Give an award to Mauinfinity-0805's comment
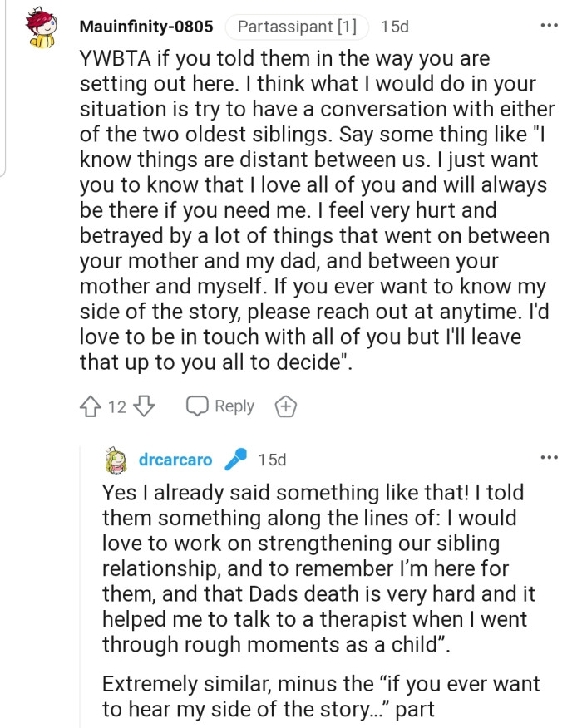The height and width of the screenshot is (728, 582). (286, 406)
